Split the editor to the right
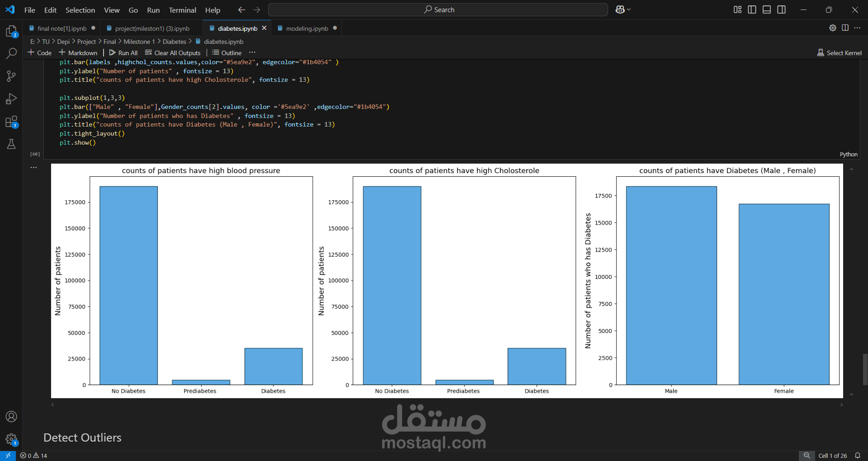 tap(845, 28)
